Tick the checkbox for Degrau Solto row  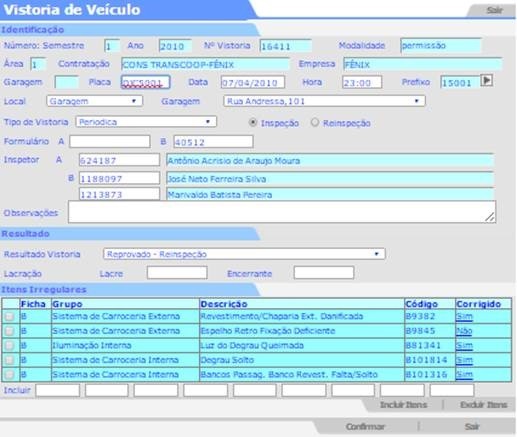click(x=9, y=360)
